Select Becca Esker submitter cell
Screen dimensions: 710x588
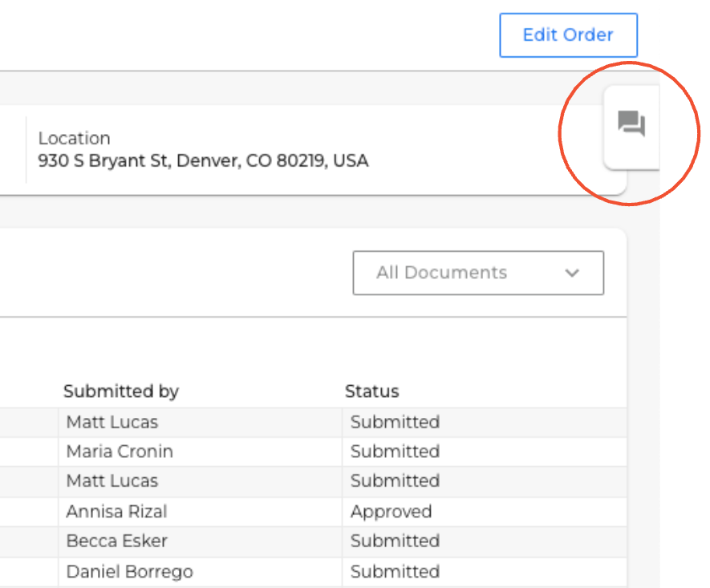[x=117, y=541]
